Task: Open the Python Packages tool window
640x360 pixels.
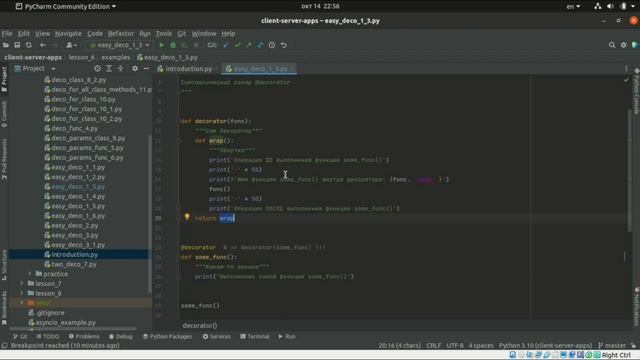Action: click(167, 336)
